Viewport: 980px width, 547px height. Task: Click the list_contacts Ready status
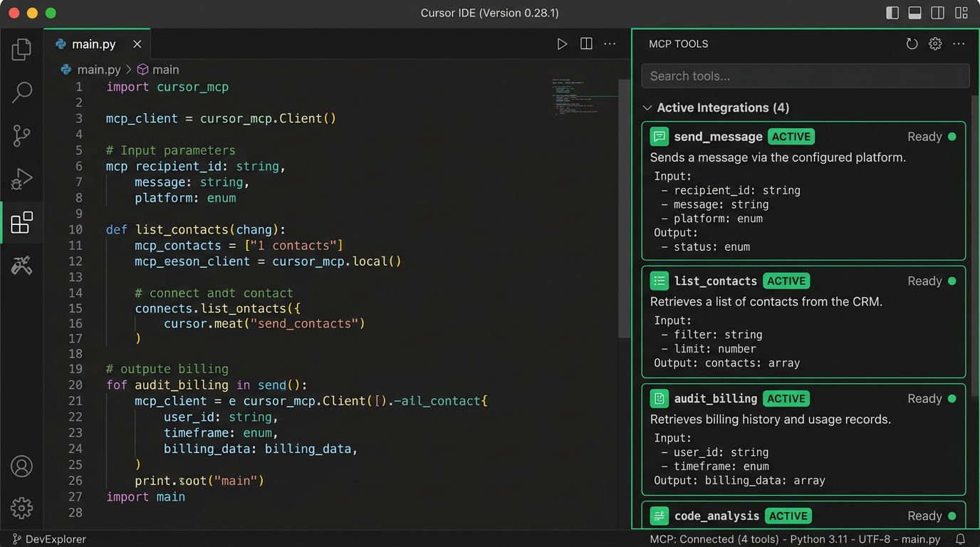(x=932, y=281)
